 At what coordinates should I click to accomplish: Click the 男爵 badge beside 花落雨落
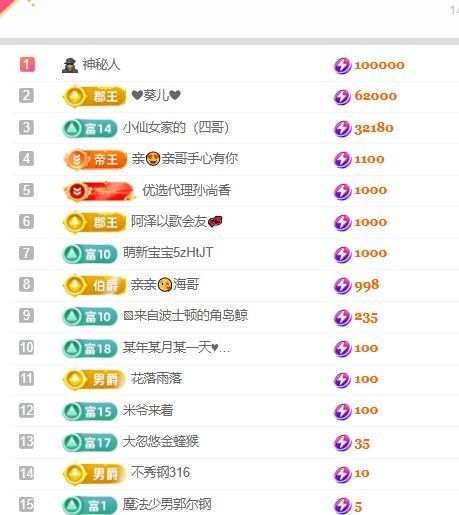(x=95, y=380)
